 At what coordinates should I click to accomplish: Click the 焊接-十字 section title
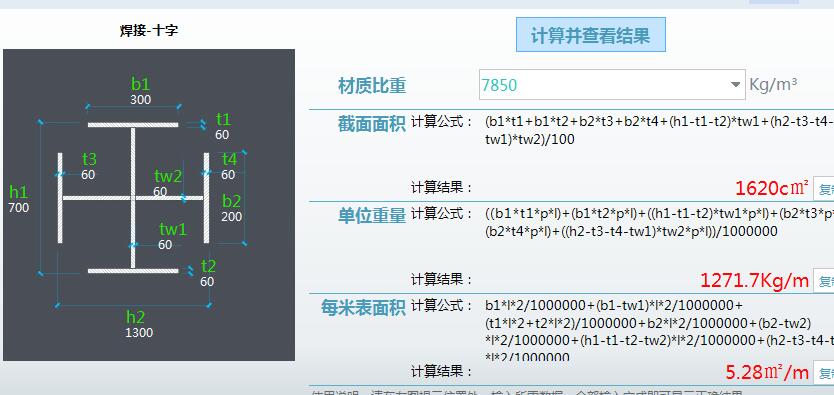[149, 30]
